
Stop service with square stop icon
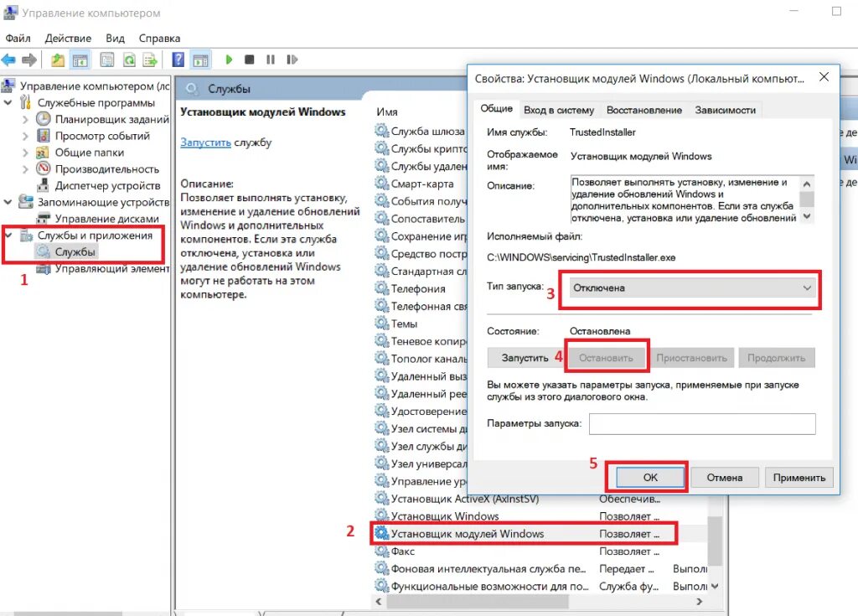pos(250,60)
